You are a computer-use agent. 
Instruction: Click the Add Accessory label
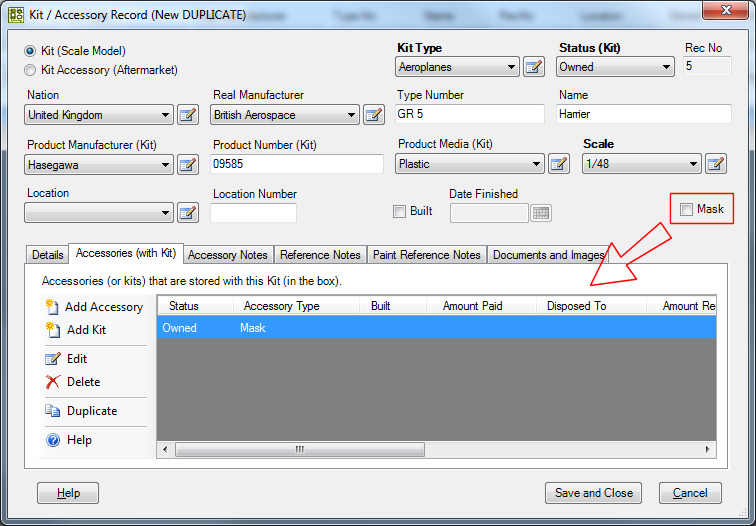[104, 307]
